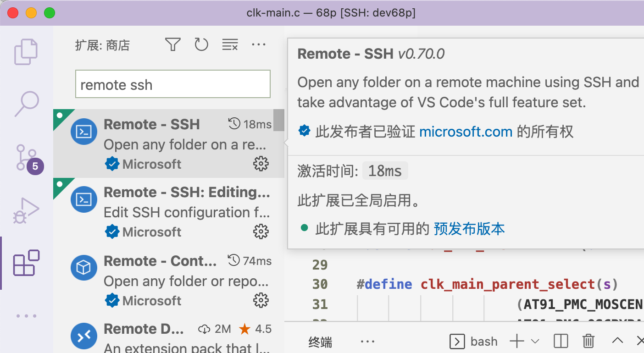The image size is (644, 353).
Task: Split the terminal panel
Action: pyautogui.click(x=561, y=341)
